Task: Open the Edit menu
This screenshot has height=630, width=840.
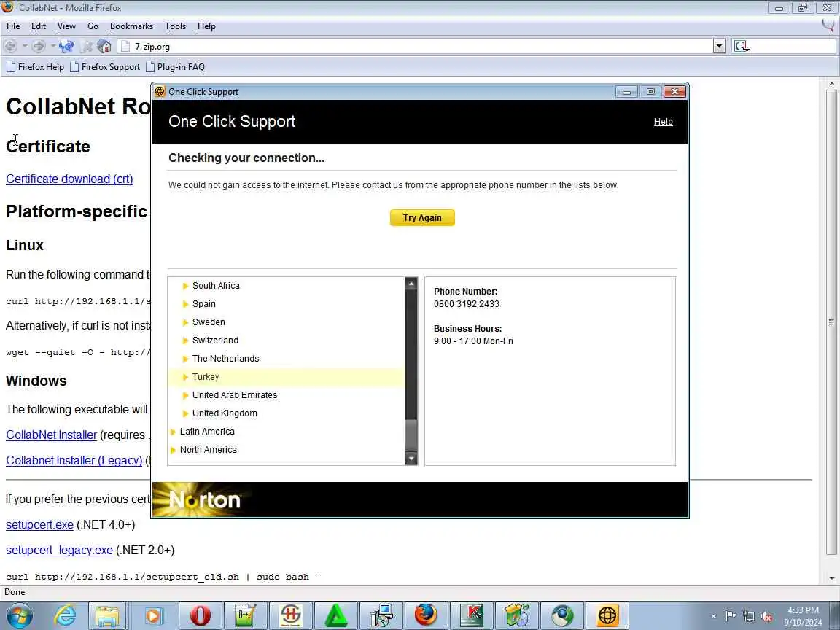Action: (38, 26)
